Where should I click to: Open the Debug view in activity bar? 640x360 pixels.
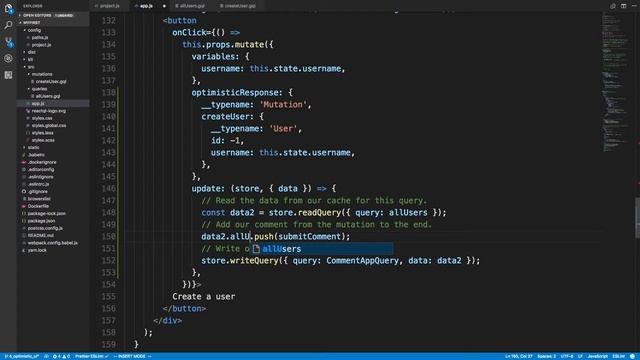point(8,58)
